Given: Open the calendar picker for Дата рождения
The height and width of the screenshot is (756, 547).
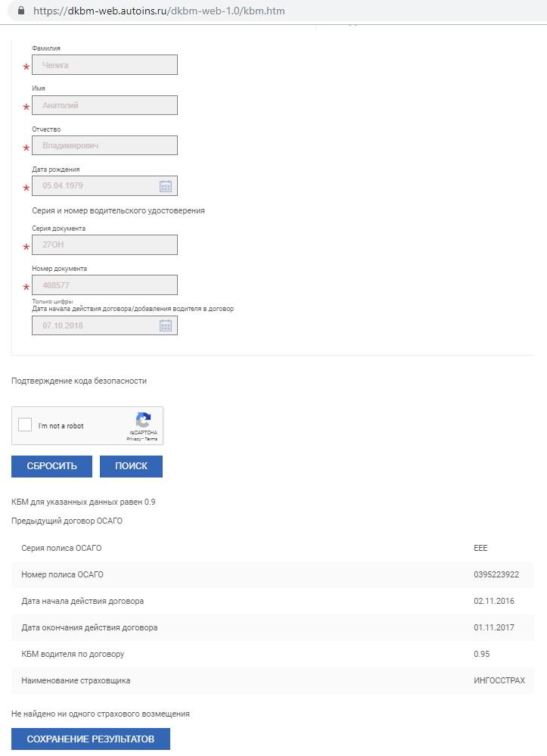Looking at the screenshot, I should (166, 186).
